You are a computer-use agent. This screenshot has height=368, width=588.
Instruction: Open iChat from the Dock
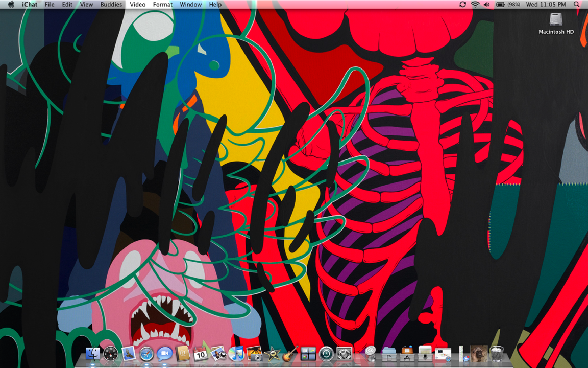tap(164, 354)
